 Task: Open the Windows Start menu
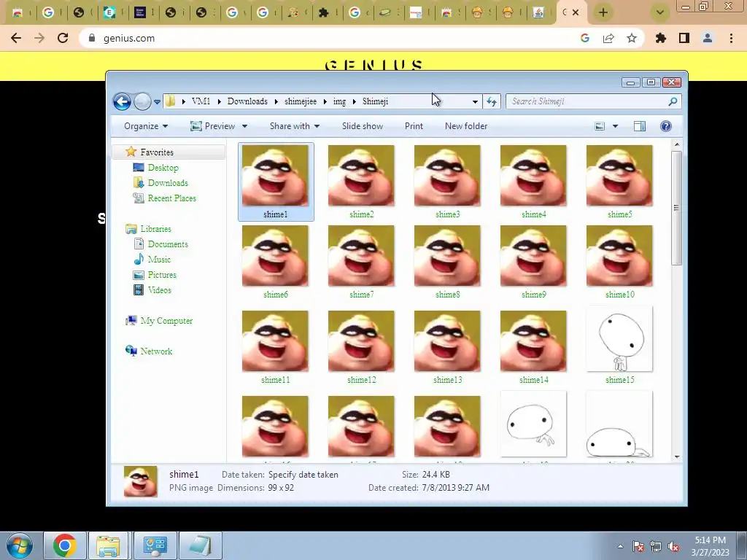[19, 545]
